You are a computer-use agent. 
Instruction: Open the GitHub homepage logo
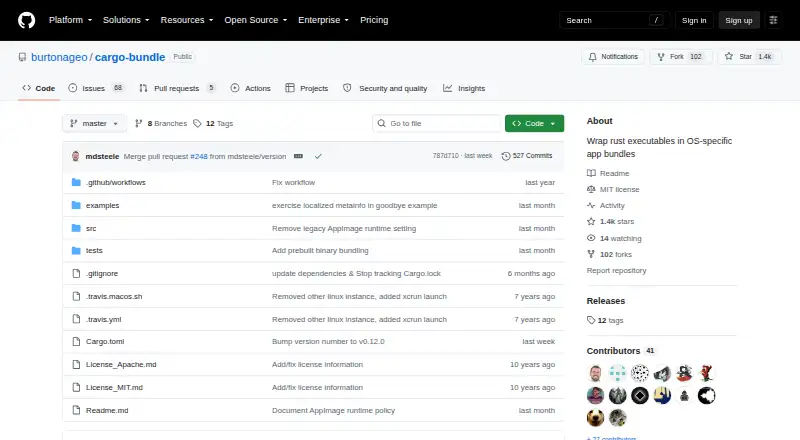coord(27,20)
